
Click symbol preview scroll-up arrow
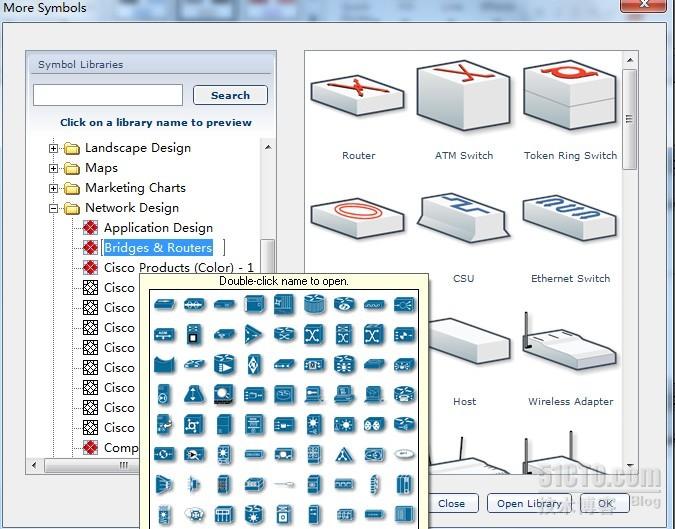pos(630,60)
